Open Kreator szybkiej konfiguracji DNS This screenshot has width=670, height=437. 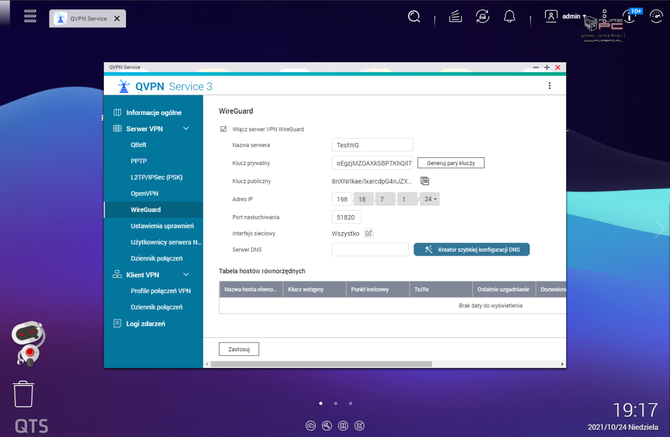tap(472, 249)
